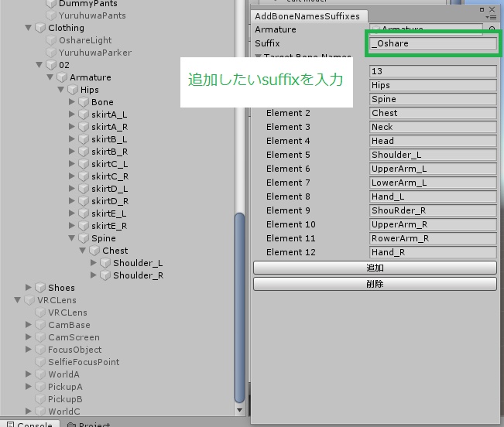Open the Console tab
This screenshot has width=504, height=427.
29,424
